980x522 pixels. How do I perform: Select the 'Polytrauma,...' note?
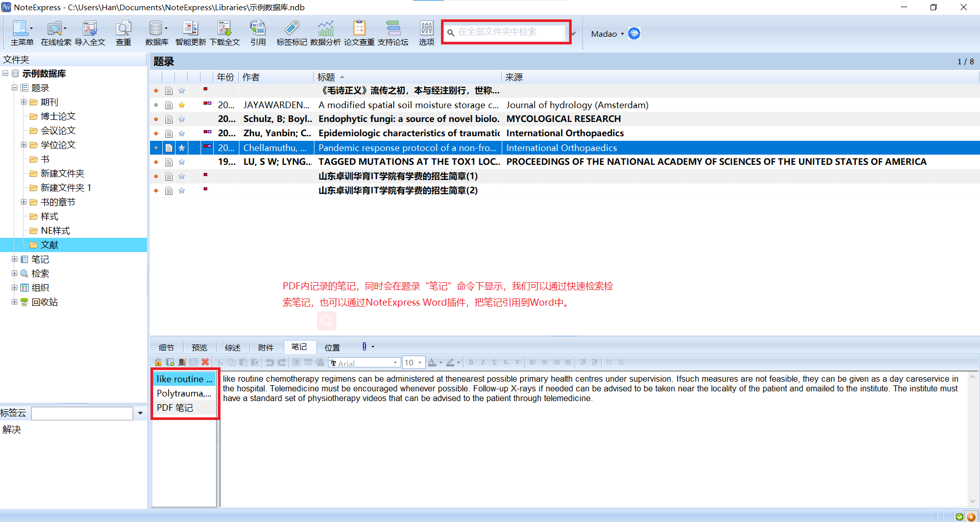pos(184,393)
